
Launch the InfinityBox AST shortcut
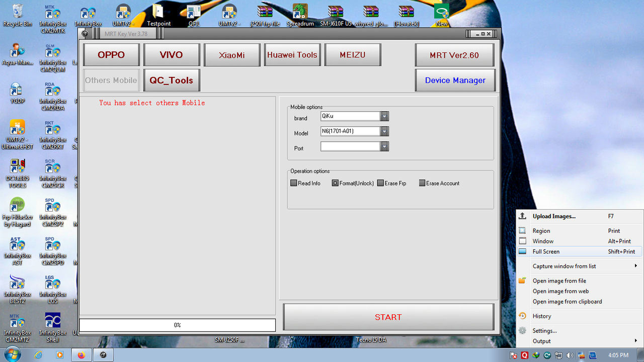click(17, 251)
